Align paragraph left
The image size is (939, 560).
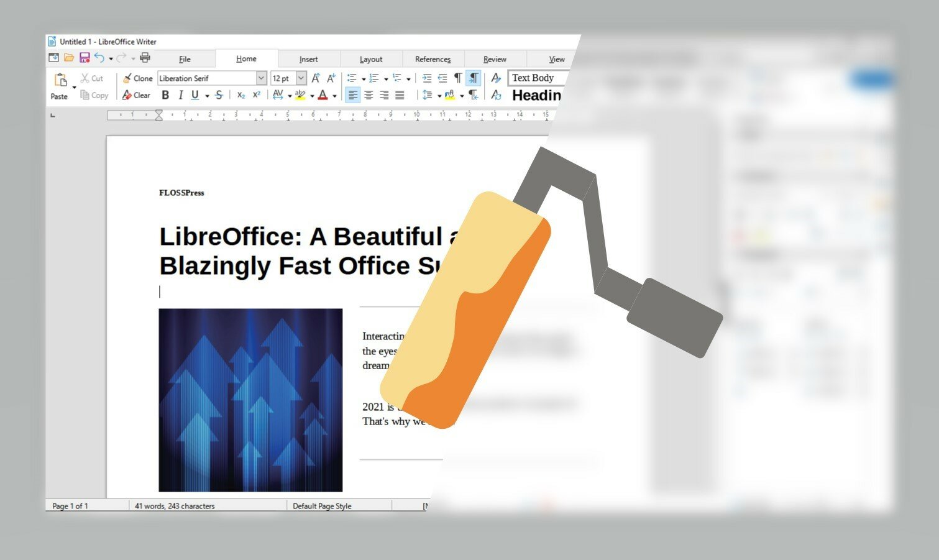point(353,95)
